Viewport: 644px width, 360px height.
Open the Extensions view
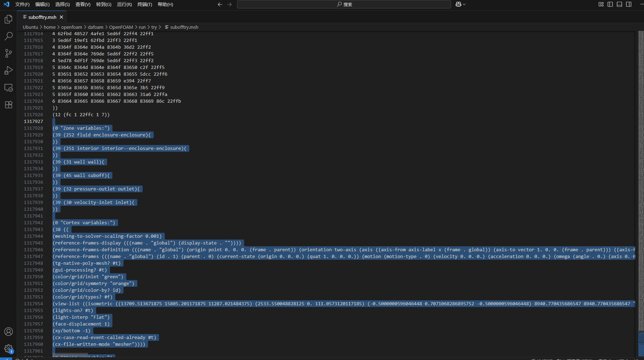9,104
